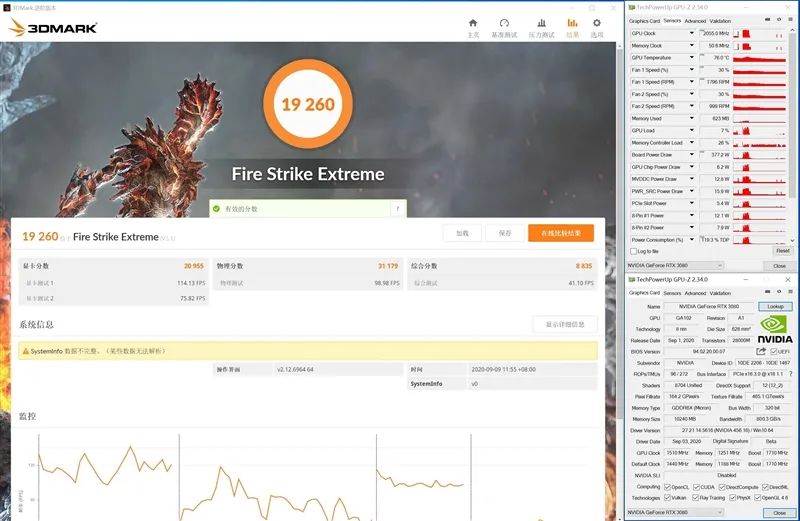The height and width of the screenshot is (521, 800).
Task: Click the screenshot camera icon in the Graphics Card window
Action: [x=767, y=292]
